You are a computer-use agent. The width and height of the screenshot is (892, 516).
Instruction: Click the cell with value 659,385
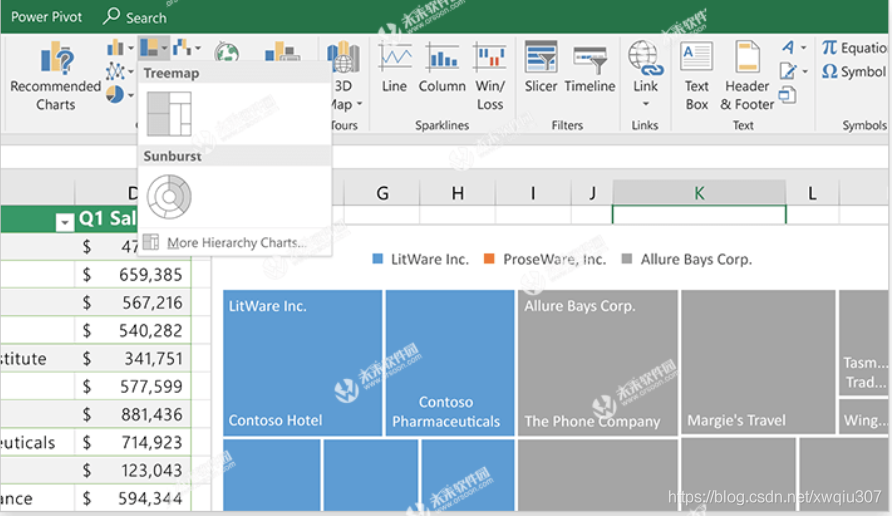133,275
